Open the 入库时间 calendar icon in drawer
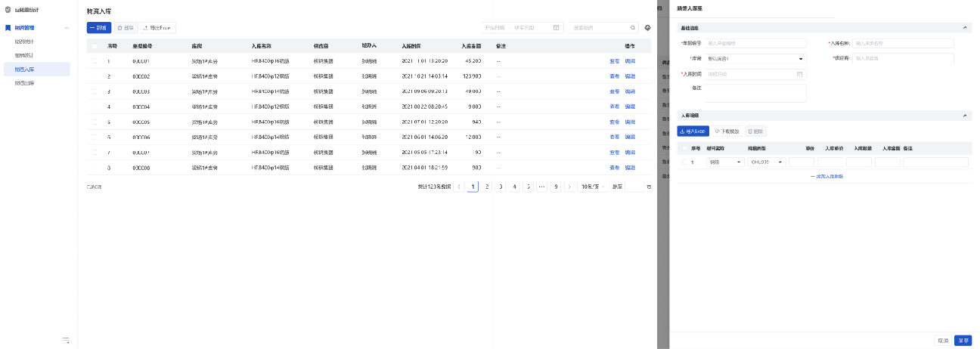The height and width of the screenshot is (349, 980). [x=799, y=74]
